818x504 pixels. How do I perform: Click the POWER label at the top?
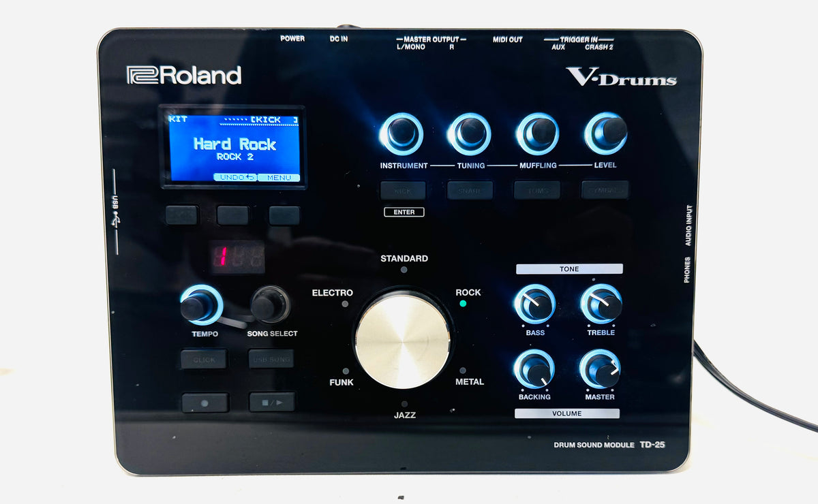292,39
